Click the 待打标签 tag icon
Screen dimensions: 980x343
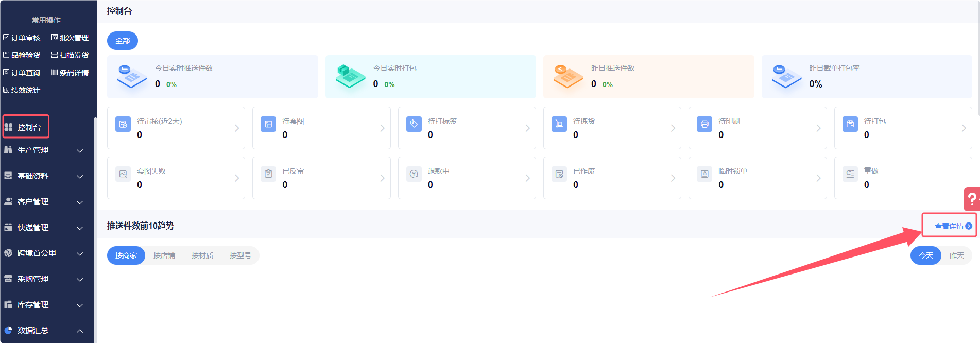pos(414,124)
